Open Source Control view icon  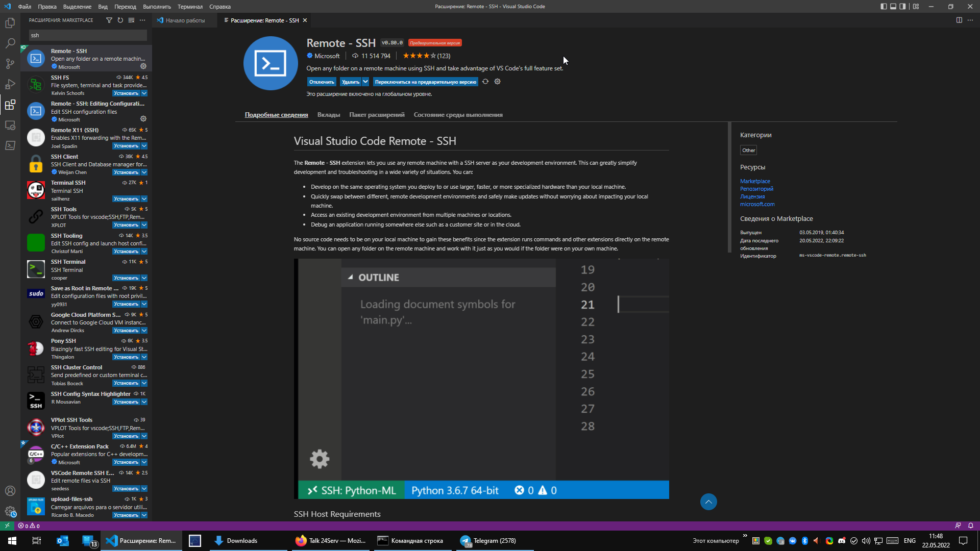(x=10, y=64)
